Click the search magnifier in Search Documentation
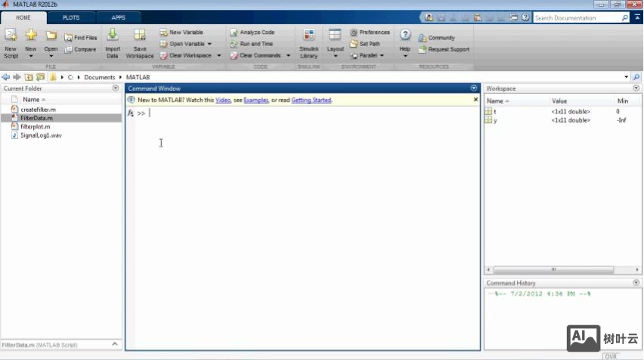Screen dimensions: 644x360 click(x=624, y=17)
